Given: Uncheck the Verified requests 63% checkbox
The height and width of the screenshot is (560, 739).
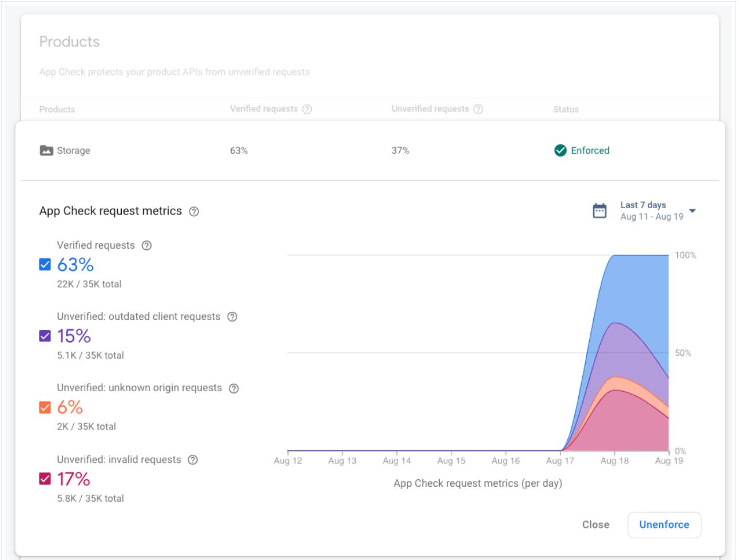Looking at the screenshot, I should 45,264.
